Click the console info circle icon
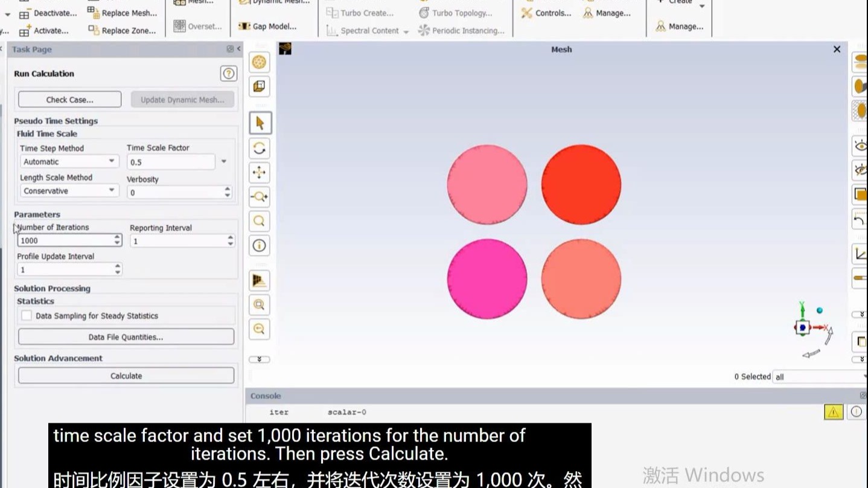Image resolution: width=868 pixels, height=488 pixels. 856,412
